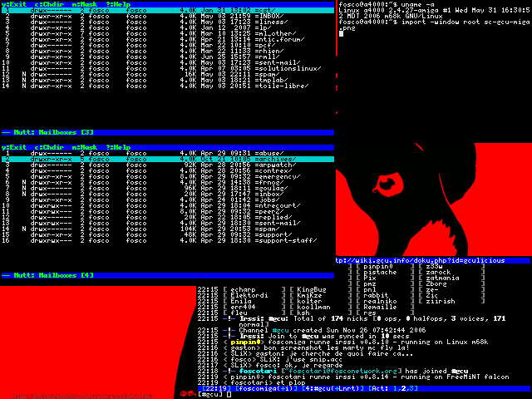Open the wiki.gcu.info topic URL
The height and width of the screenshot is (399, 532).
point(420,260)
